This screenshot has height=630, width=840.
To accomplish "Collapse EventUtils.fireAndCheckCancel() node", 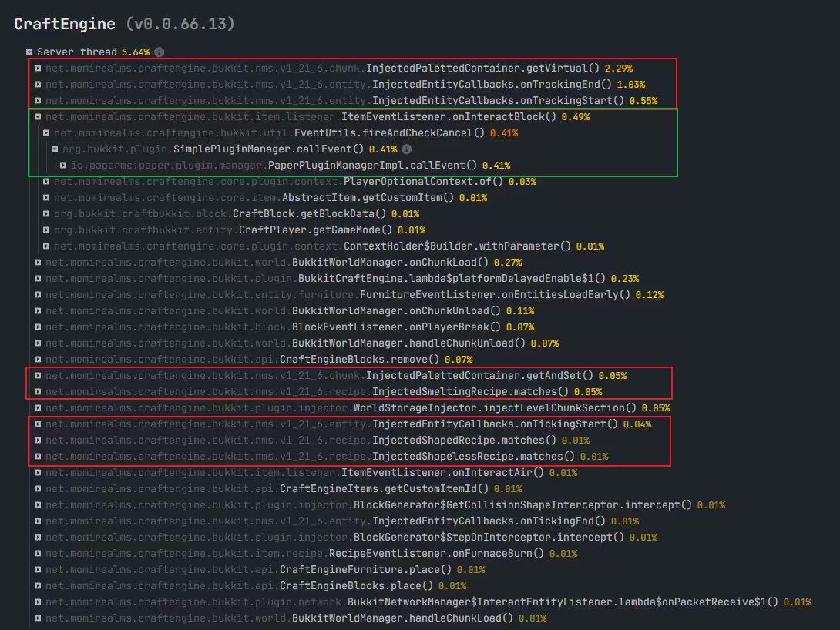I will pos(46,133).
